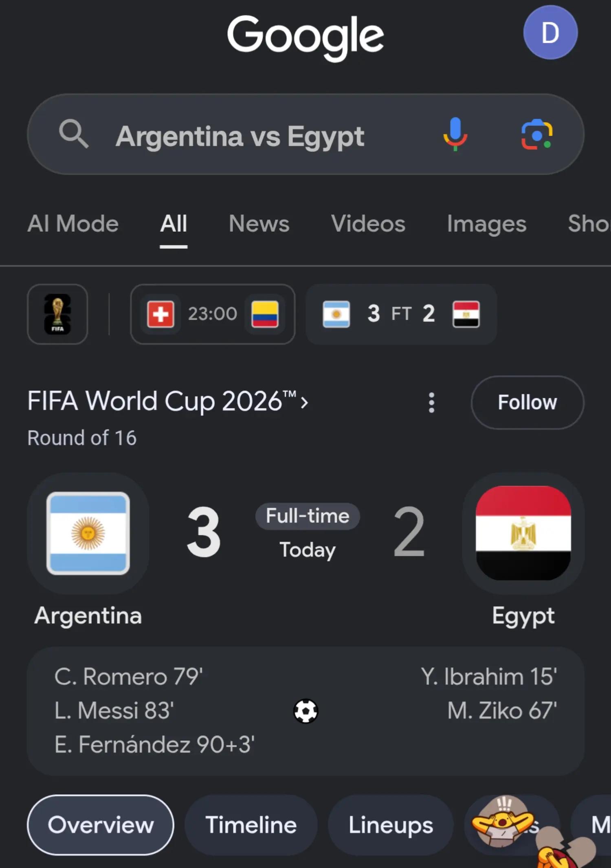Switch to the News tab
Screen dimensions: 611x868
click(259, 224)
